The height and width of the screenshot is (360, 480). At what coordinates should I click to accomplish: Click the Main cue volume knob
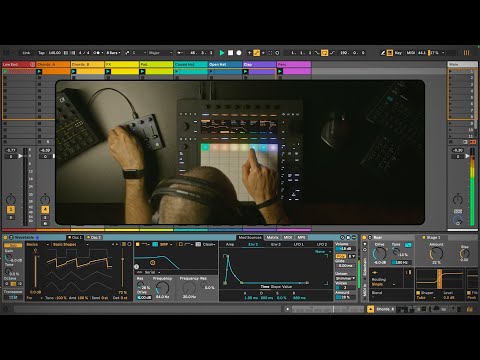(458, 220)
